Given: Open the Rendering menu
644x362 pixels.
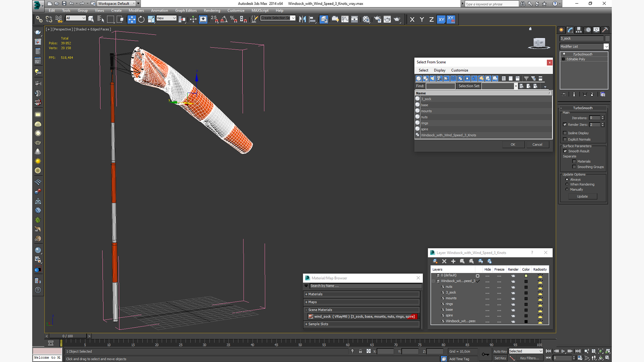Looking at the screenshot, I should (212, 10).
